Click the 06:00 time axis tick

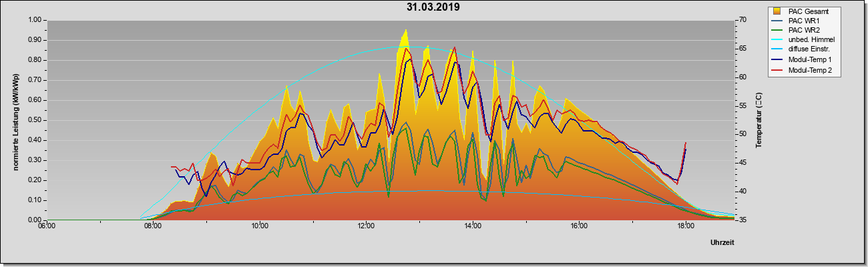click(x=47, y=226)
